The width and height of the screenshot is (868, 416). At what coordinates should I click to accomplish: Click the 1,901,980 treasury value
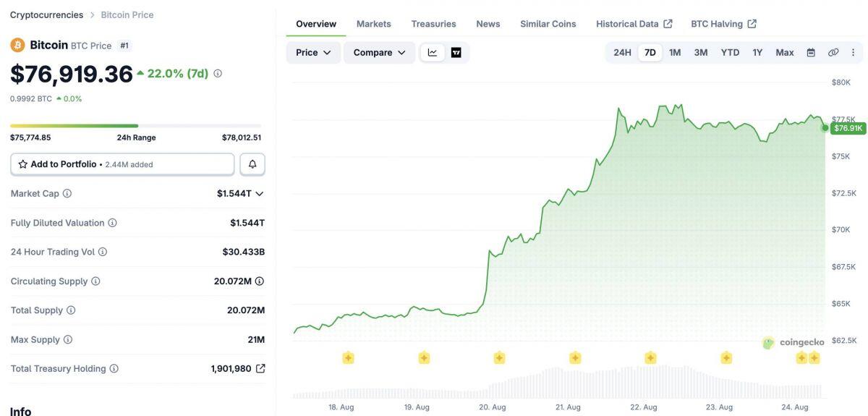click(x=231, y=369)
